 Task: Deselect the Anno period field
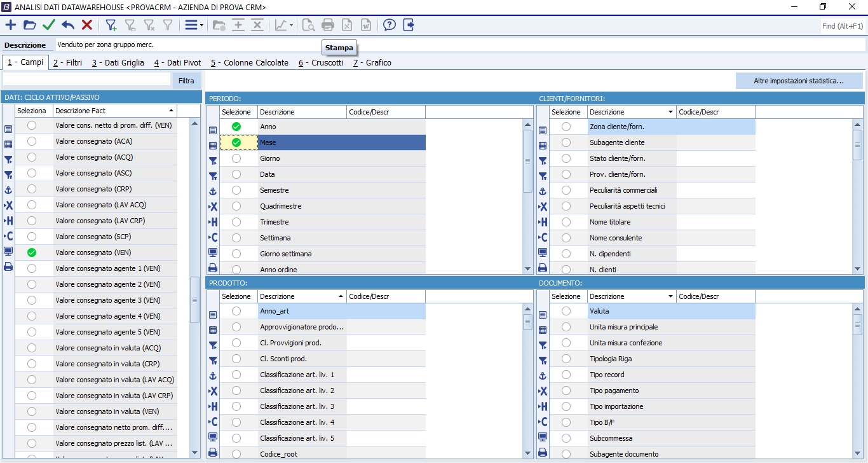tap(236, 127)
